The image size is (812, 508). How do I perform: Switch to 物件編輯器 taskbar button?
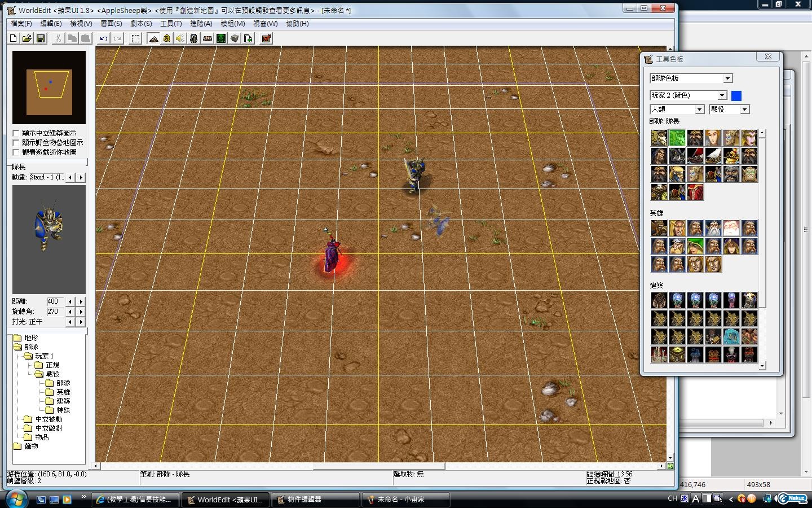316,500
